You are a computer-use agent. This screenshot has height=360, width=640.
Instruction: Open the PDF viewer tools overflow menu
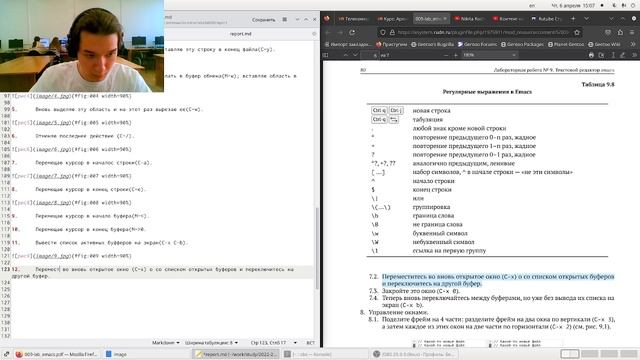tap(634, 55)
